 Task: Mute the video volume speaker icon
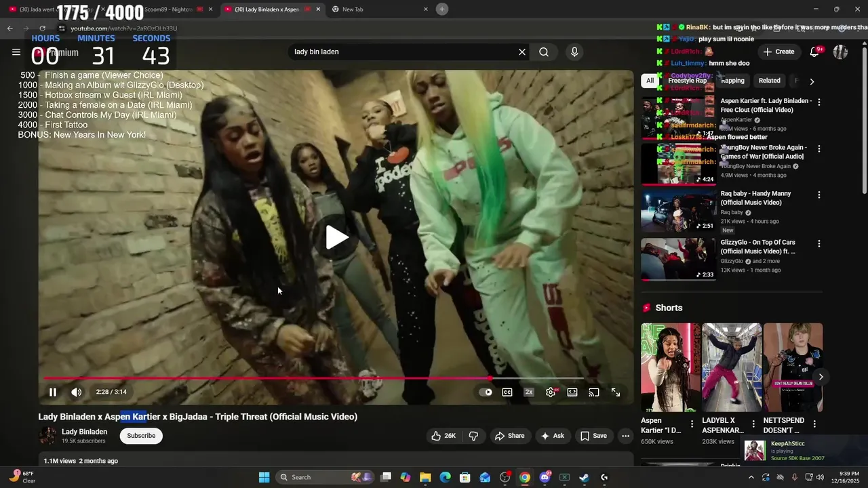(77, 392)
